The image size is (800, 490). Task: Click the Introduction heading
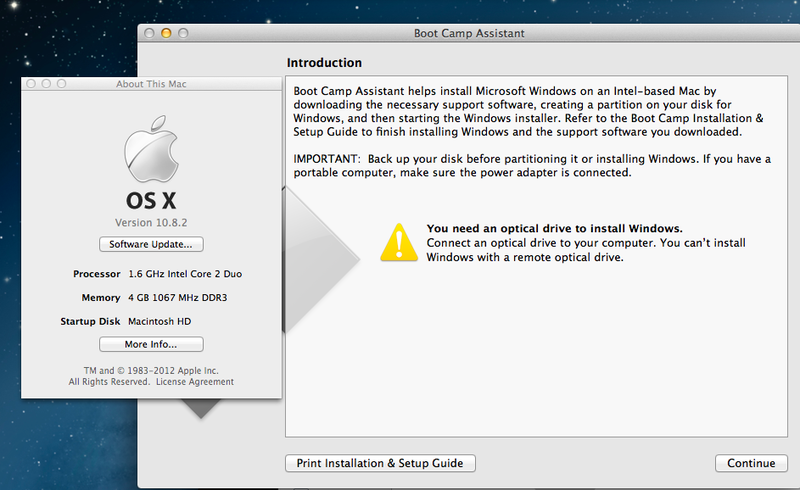(x=324, y=63)
